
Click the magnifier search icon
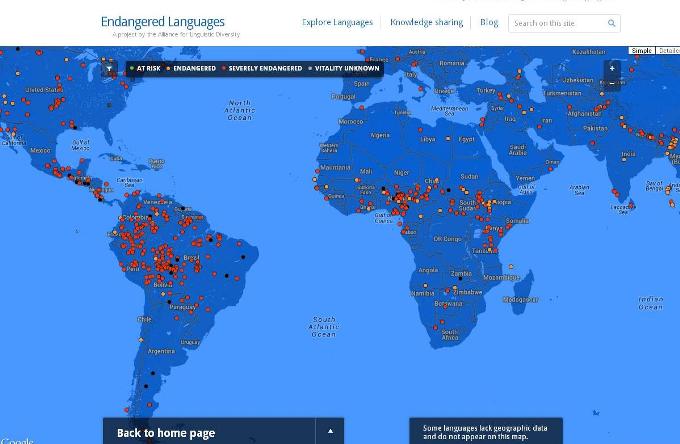pyautogui.click(x=611, y=23)
